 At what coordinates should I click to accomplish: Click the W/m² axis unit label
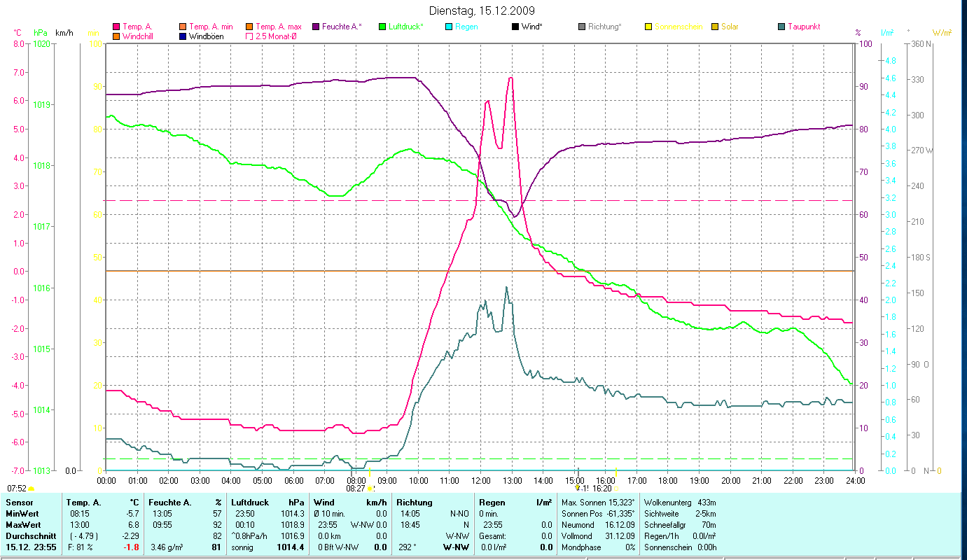click(942, 33)
